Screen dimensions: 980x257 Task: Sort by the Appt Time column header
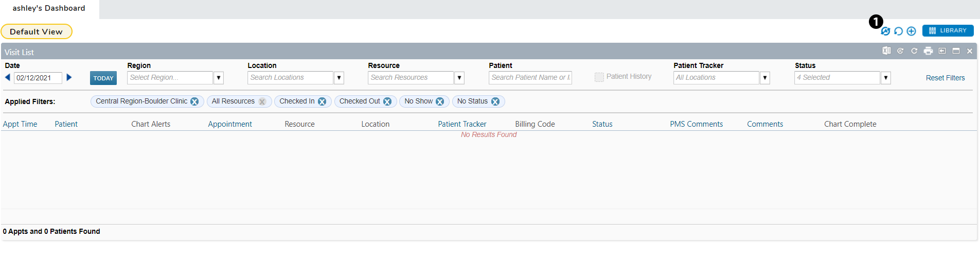(20, 124)
